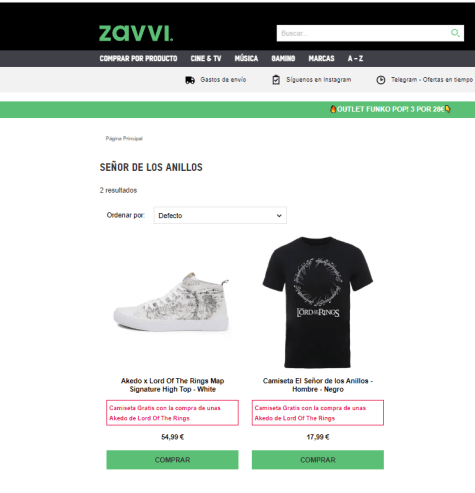Select the Música navigation item
The width and height of the screenshot is (475, 493).
coord(246,59)
